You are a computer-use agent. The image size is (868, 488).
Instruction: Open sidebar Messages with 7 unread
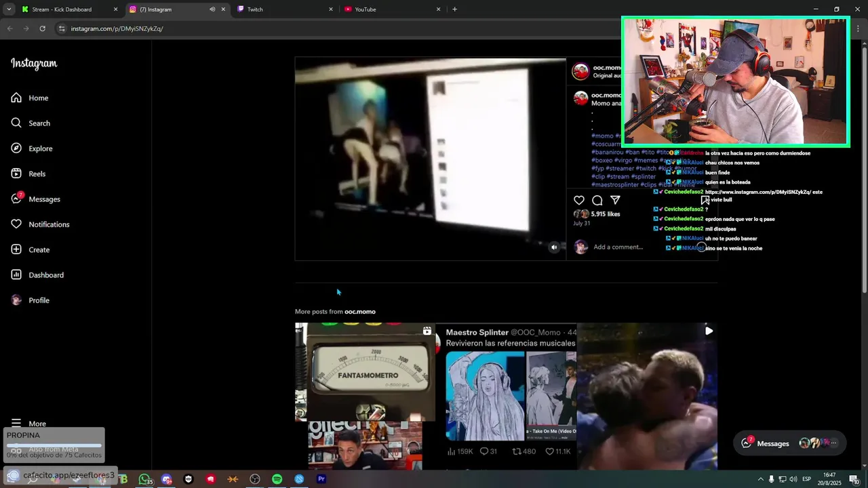pos(36,199)
